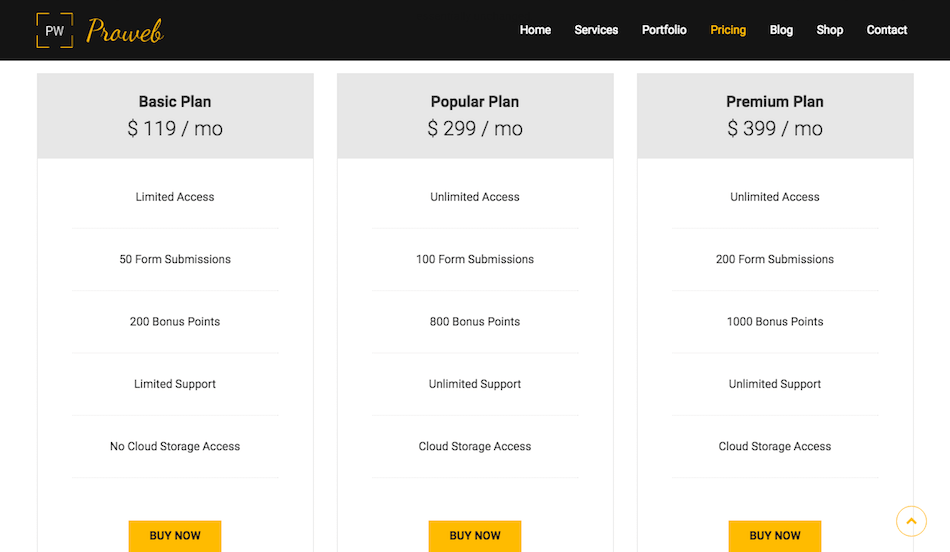
Task: Click the No Cloud Storage Access row
Action: [x=175, y=447]
